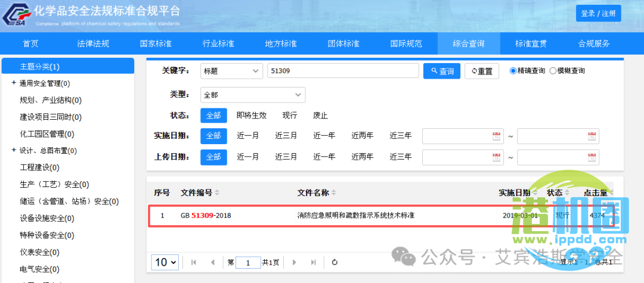644x283 pixels.
Task: Select 储运（含管道、站场）安全(0) category
Action: (x=69, y=201)
